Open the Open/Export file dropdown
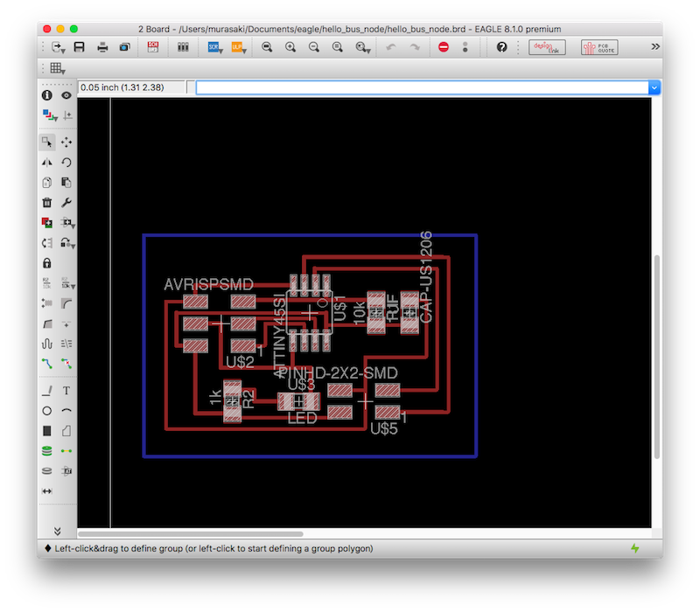 58,47
